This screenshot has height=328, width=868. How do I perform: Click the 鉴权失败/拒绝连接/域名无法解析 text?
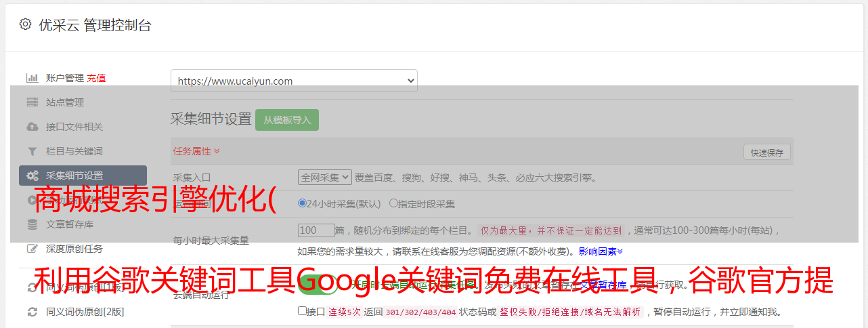pyautogui.click(x=570, y=312)
